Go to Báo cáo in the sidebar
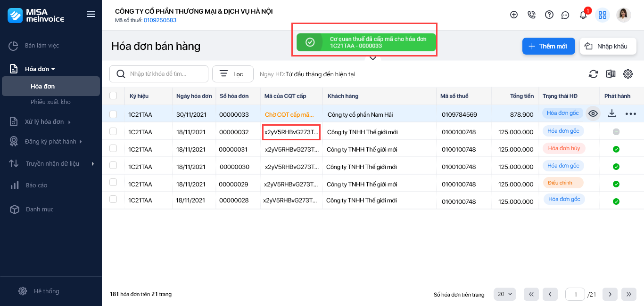This screenshot has height=306, width=644. tap(36, 185)
